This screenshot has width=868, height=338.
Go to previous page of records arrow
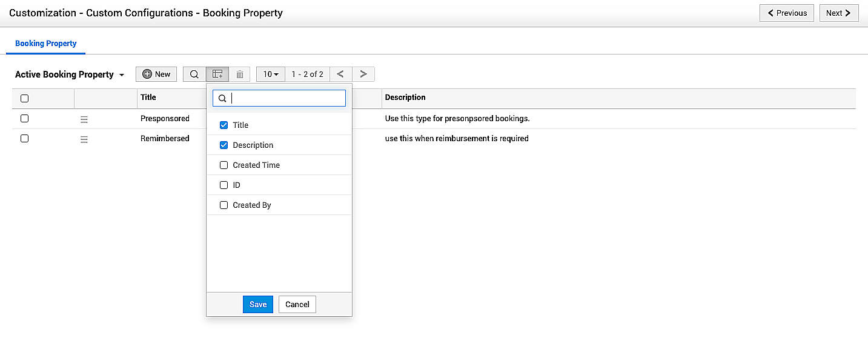340,74
